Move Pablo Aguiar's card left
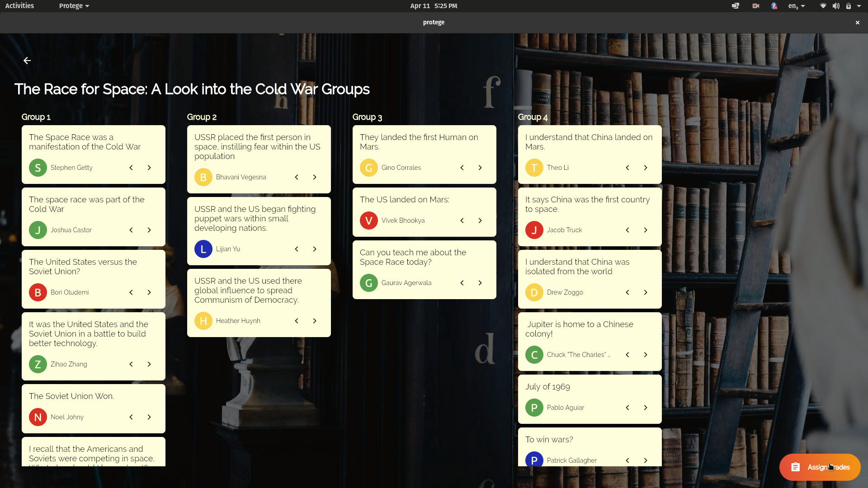 (x=627, y=408)
